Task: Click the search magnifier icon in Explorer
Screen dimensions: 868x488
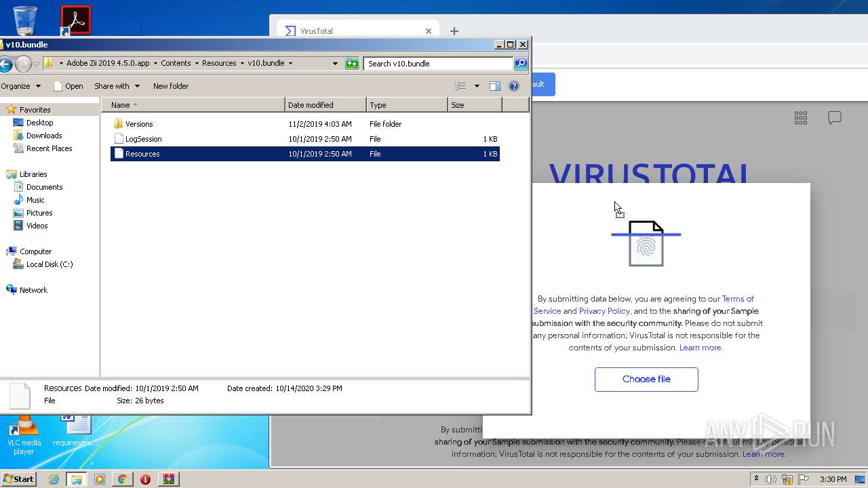Action: (521, 64)
